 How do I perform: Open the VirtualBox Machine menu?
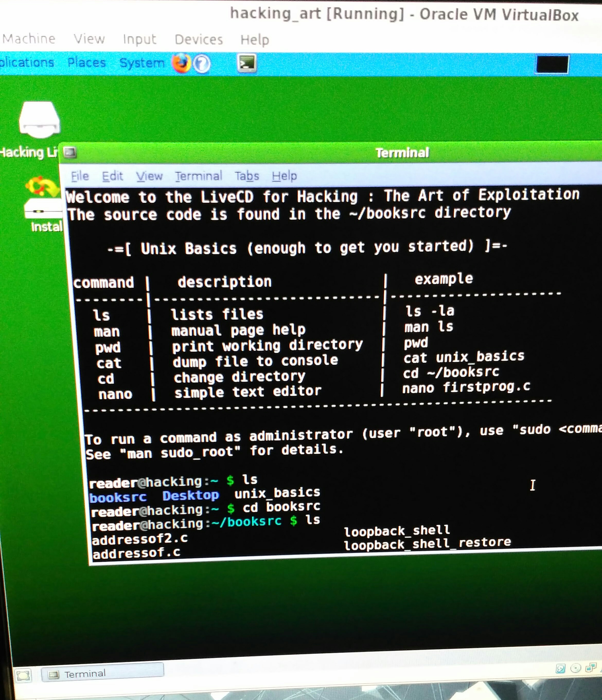coord(29,39)
